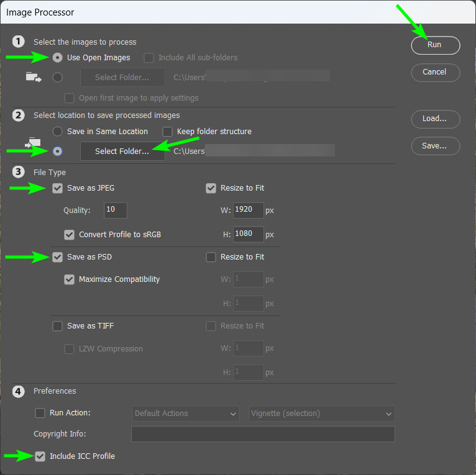Select the Use Open Images radio button
The width and height of the screenshot is (476, 475).
57,58
